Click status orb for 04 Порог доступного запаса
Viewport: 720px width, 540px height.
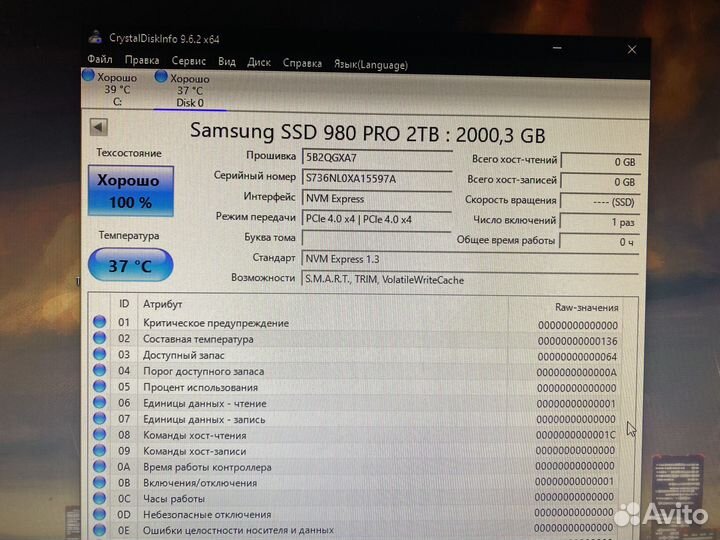click(x=100, y=370)
